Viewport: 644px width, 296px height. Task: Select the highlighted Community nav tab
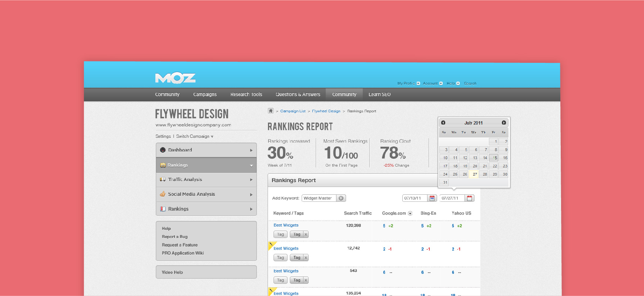coord(344,95)
